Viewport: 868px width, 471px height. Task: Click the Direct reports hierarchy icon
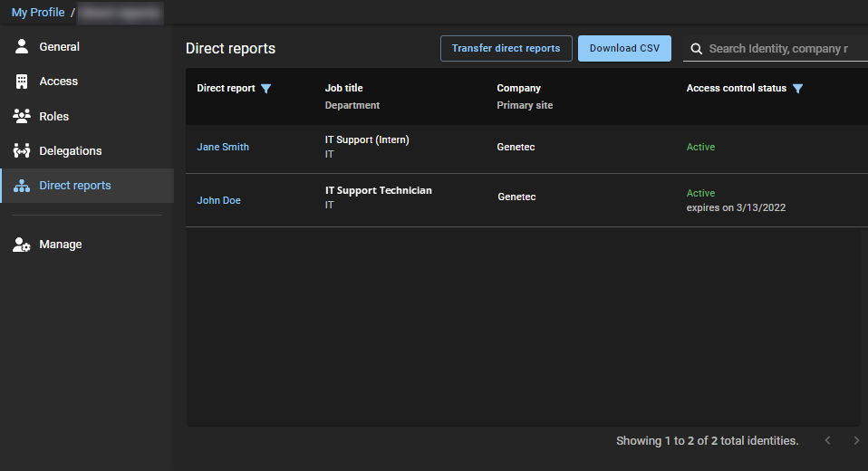22,186
